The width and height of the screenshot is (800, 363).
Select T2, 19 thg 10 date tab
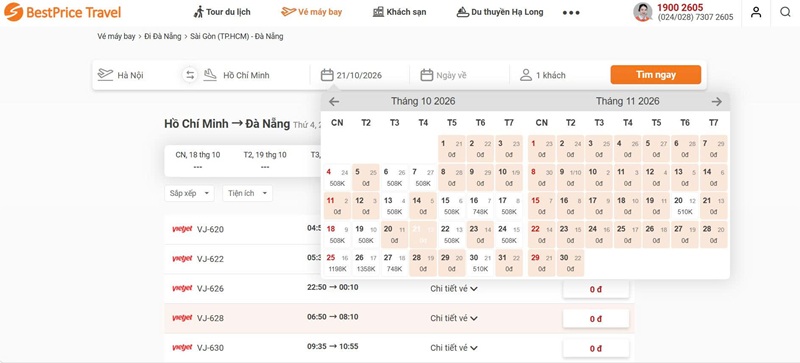265,160
